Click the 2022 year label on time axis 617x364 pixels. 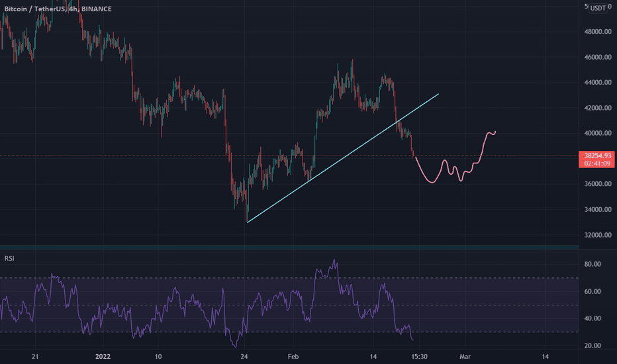point(103,357)
